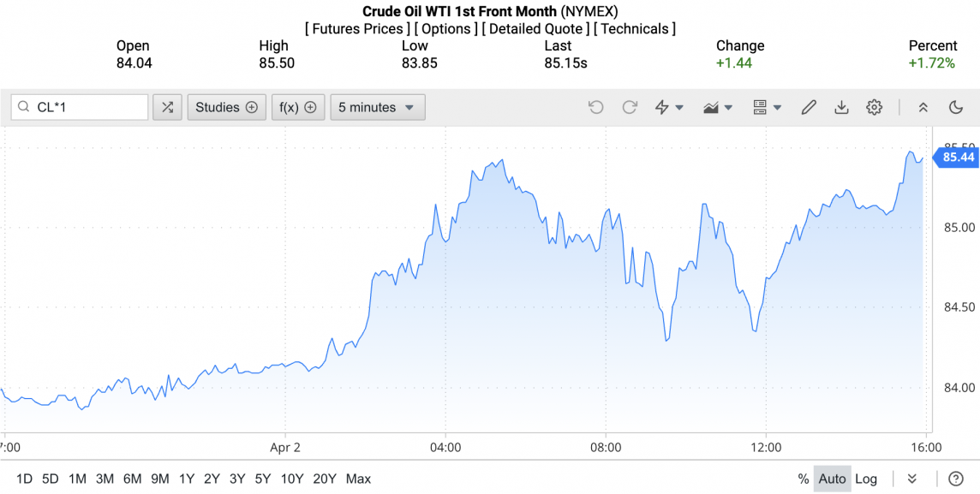Image resolution: width=980 pixels, height=494 pixels.
Task: Toggle dark mode moon icon
Action: pyautogui.click(x=956, y=107)
